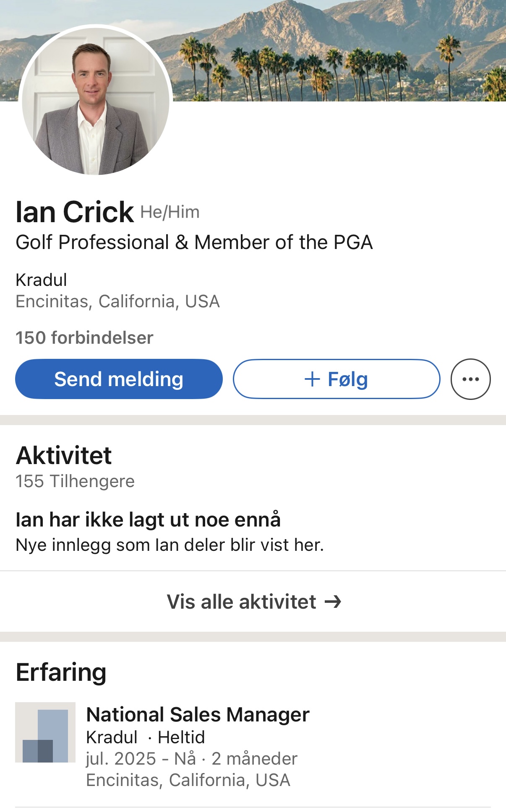Open the National Sales Manager position title
Screen dimensions: 506x812
tap(198, 714)
